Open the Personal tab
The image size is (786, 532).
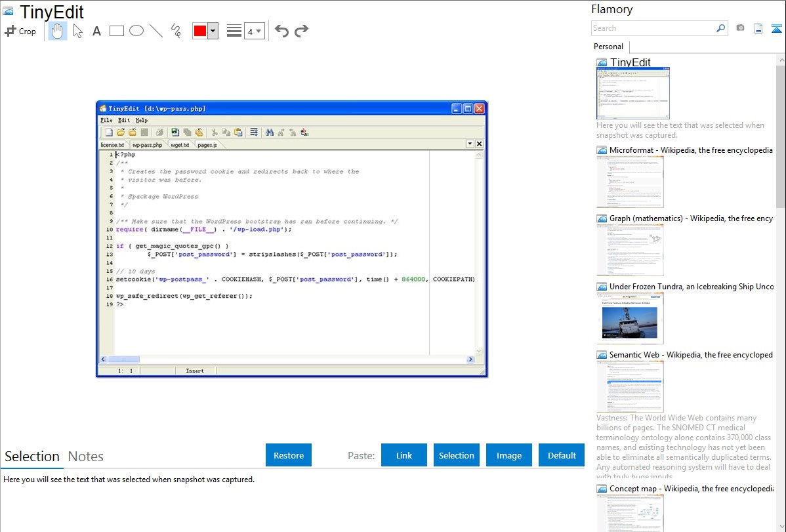click(x=608, y=47)
